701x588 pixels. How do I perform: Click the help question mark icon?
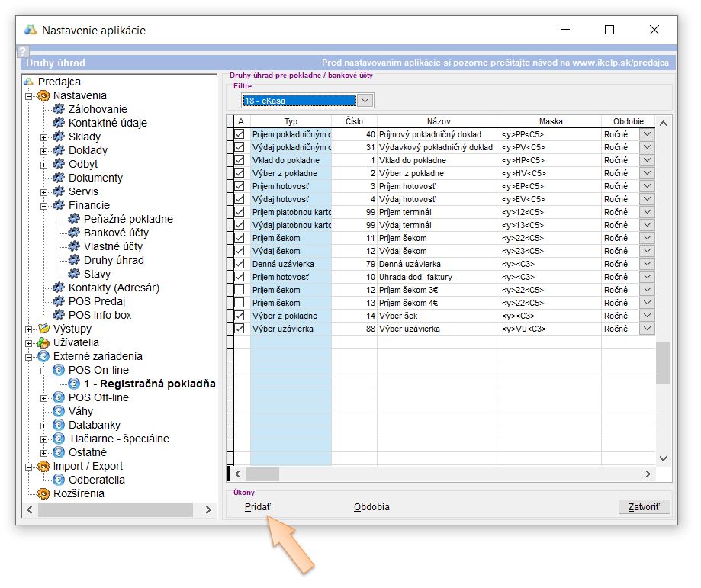23,51
